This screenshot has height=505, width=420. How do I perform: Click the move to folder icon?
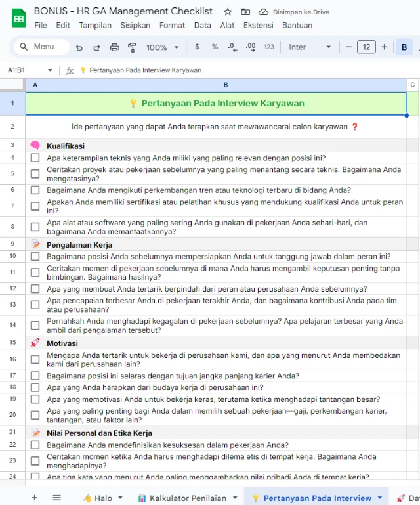(x=245, y=12)
